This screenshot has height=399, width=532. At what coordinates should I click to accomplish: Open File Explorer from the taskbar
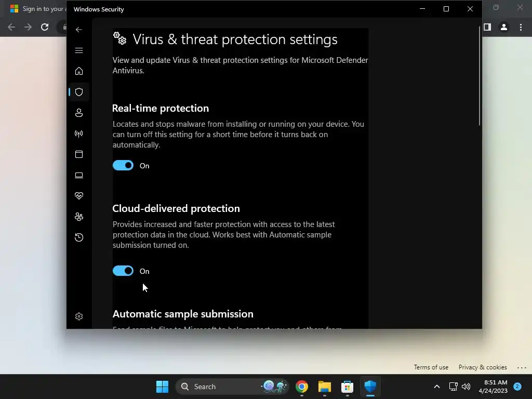point(324,387)
